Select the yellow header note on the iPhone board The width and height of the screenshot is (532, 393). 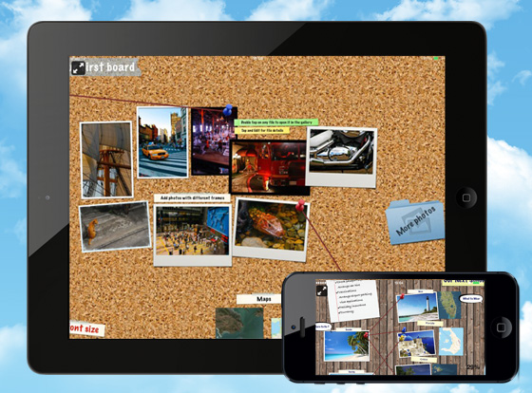pos(463,282)
